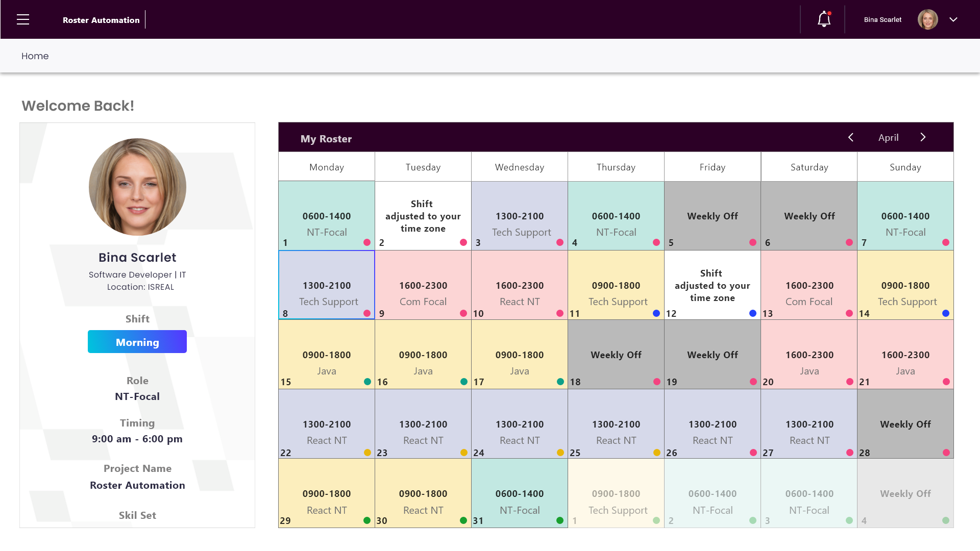Click the Morning shift button
Viewport: 980px width, 551px height.
tap(137, 342)
